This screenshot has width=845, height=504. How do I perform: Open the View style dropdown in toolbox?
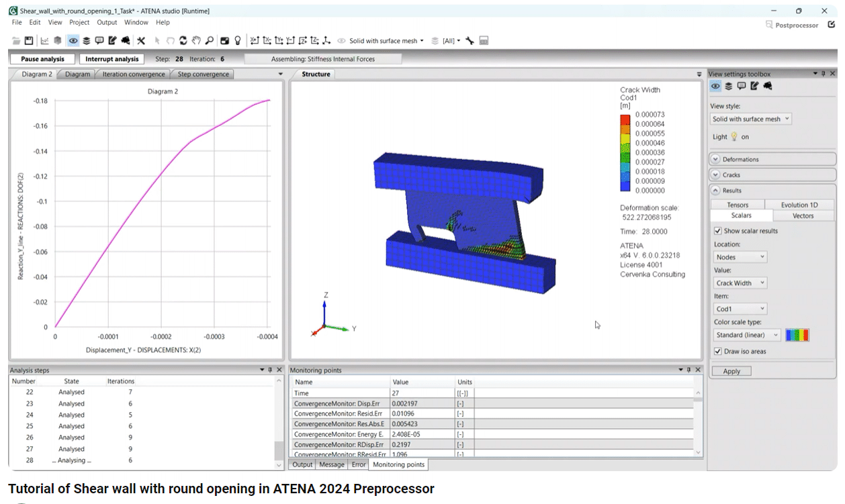pos(751,119)
